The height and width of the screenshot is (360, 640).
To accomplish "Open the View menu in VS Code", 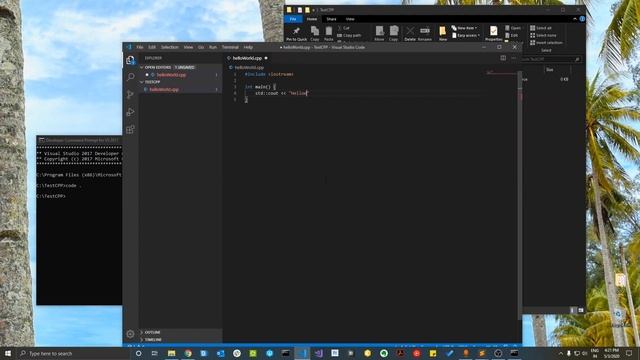I will coord(188,47).
